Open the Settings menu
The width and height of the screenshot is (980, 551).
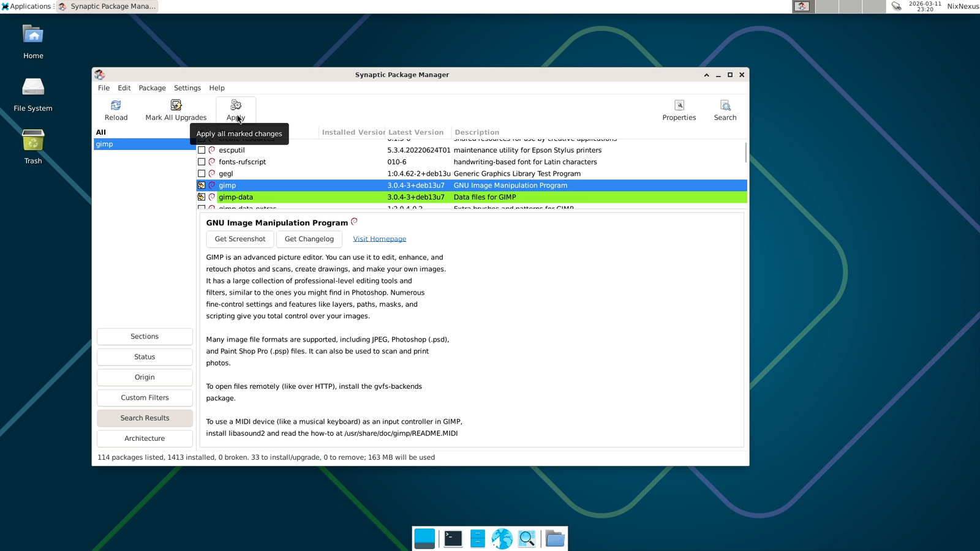(187, 88)
